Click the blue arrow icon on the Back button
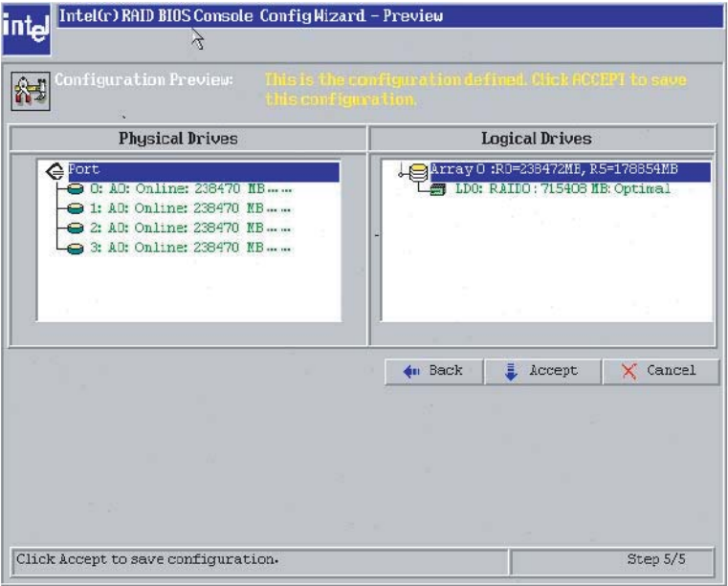 [x=411, y=371]
